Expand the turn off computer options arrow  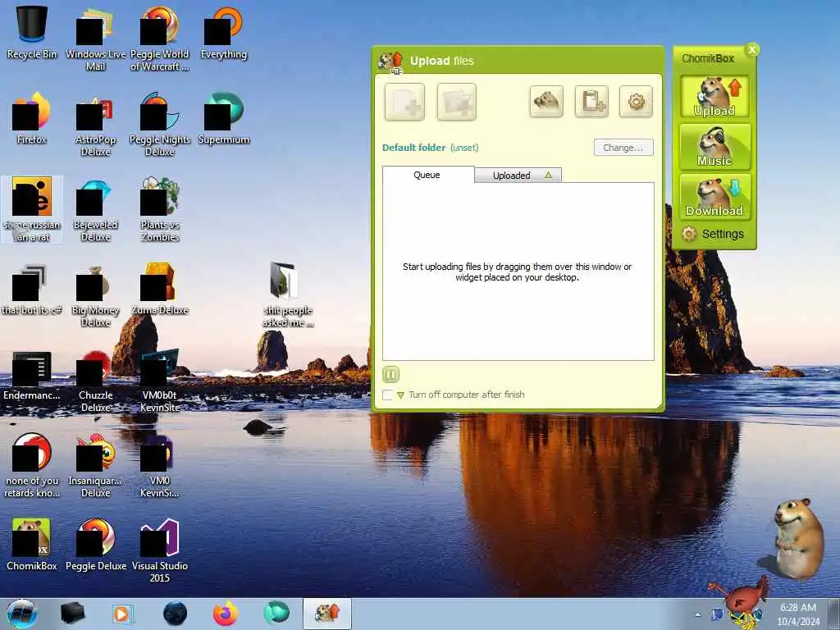click(400, 395)
